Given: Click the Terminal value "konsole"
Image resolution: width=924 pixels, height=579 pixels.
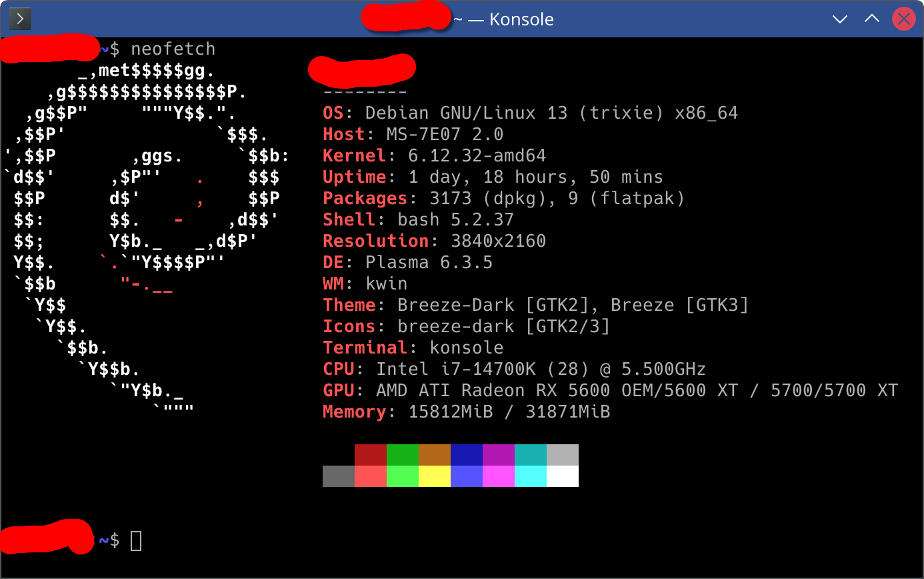Looking at the screenshot, I should tap(466, 348).
